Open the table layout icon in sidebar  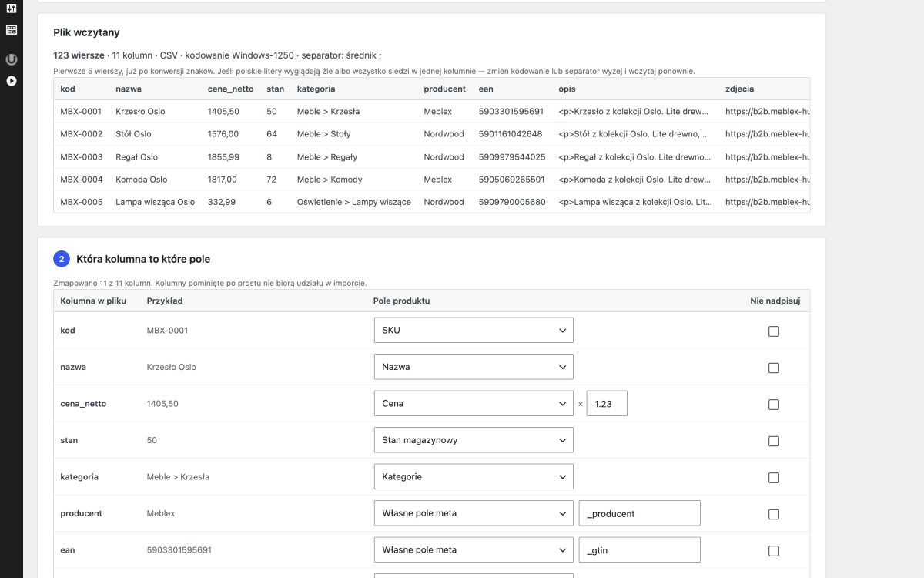pyautogui.click(x=12, y=30)
